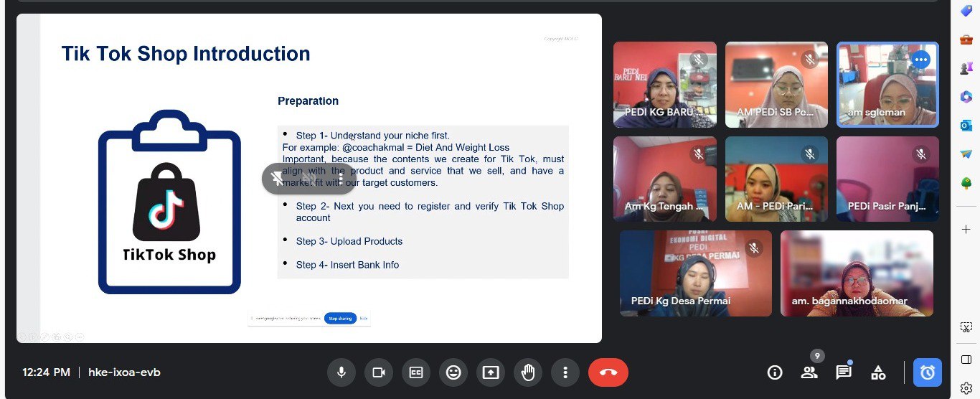
Task: Click meeting code hke-ixoa-evb
Action: [124, 372]
